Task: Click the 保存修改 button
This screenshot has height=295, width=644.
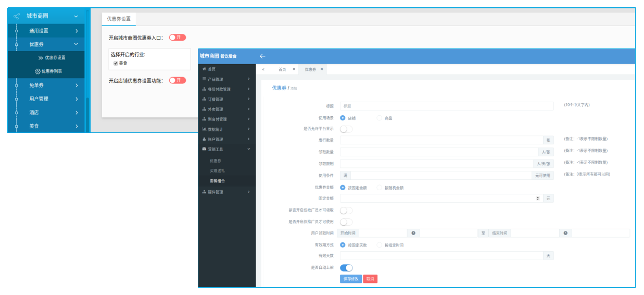Action: (350, 279)
